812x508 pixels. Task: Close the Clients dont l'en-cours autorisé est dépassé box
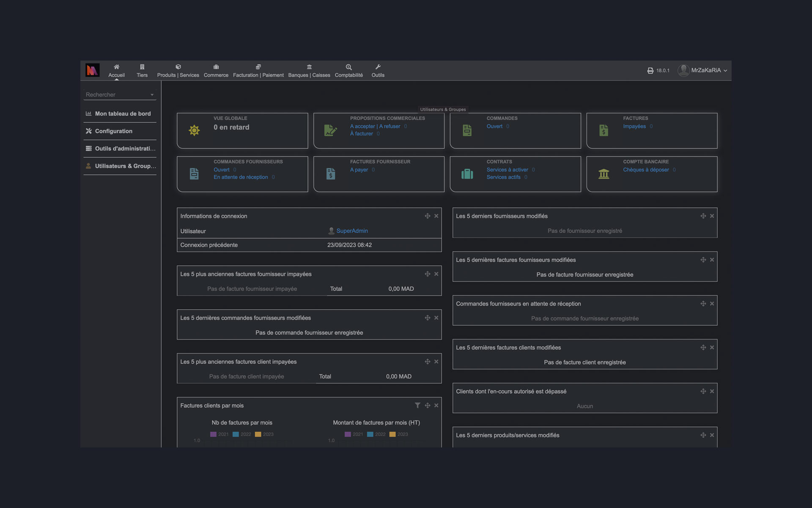click(x=712, y=391)
